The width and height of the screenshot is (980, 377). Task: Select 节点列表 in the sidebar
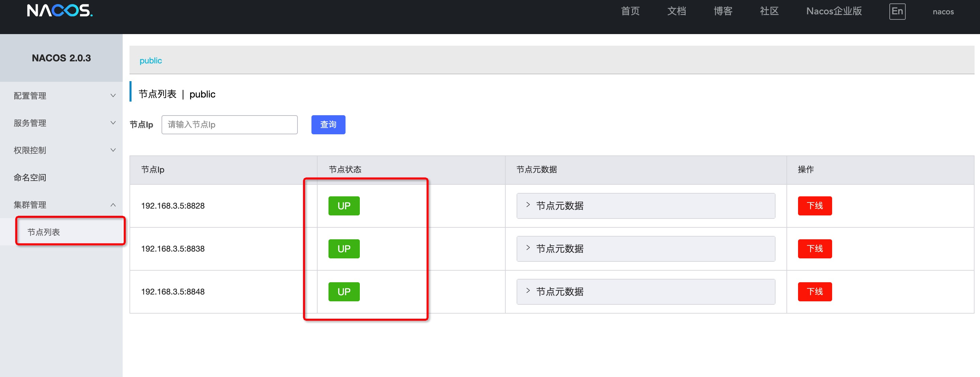[44, 232]
